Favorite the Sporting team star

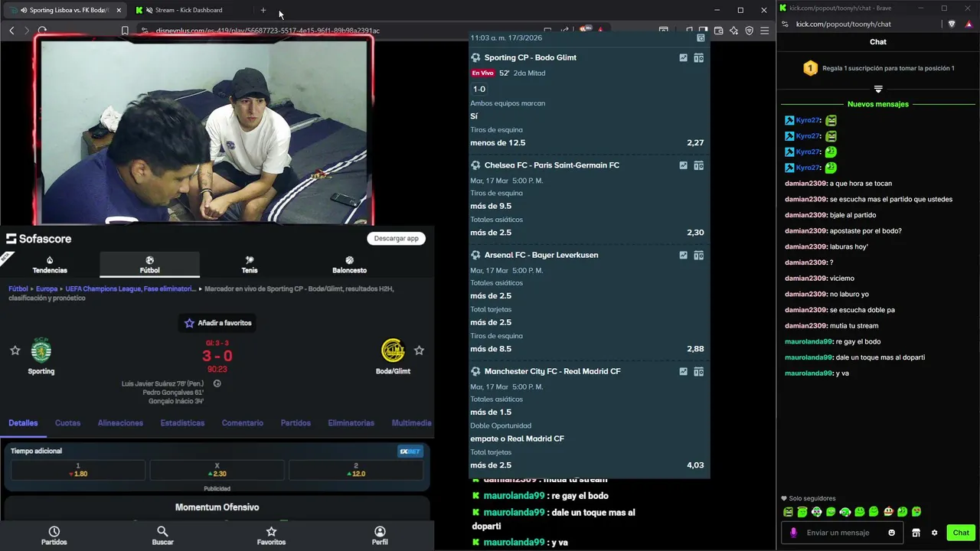tap(15, 350)
